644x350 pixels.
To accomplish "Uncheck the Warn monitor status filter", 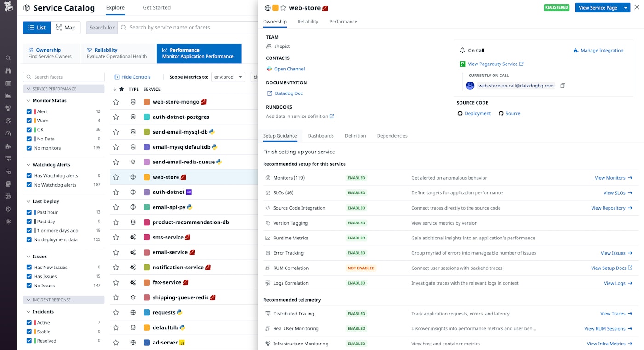I will [x=29, y=121].
